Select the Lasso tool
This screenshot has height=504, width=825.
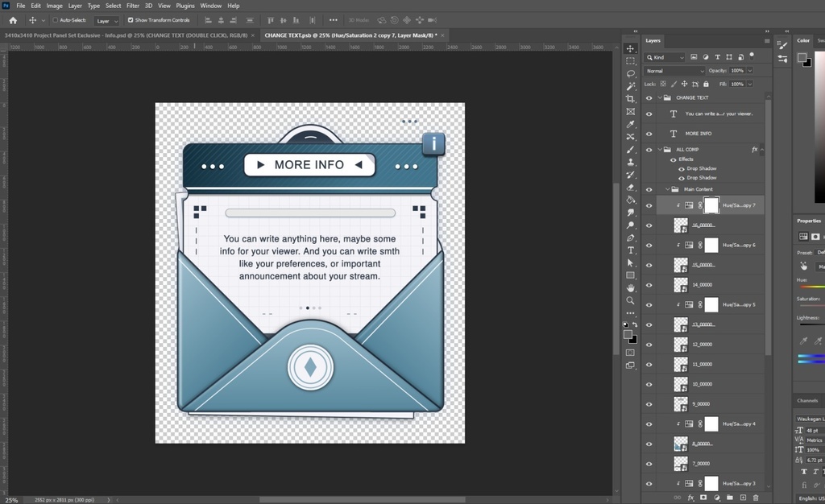[x=631, y=73]
